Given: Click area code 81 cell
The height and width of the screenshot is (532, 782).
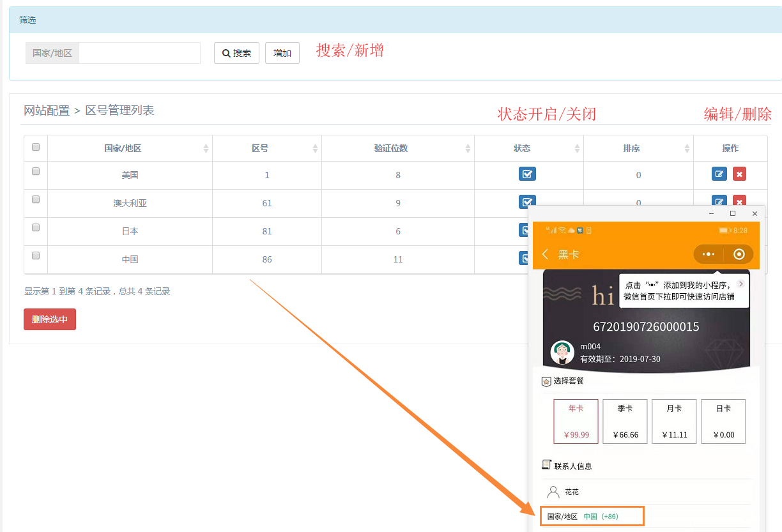Looking at the screenshot, I should (267, 231).
